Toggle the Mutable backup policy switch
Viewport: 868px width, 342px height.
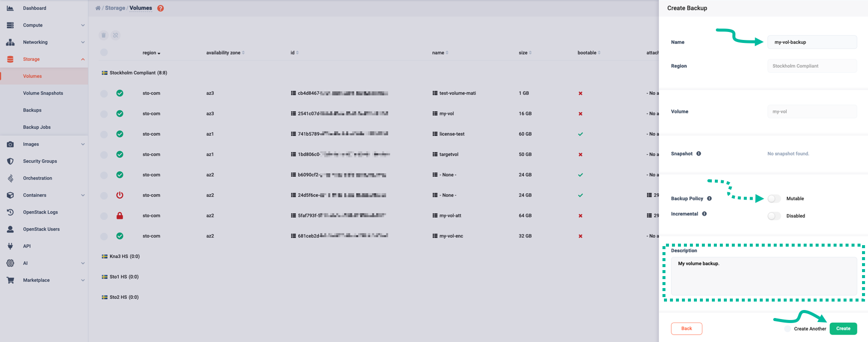(774, 199)
